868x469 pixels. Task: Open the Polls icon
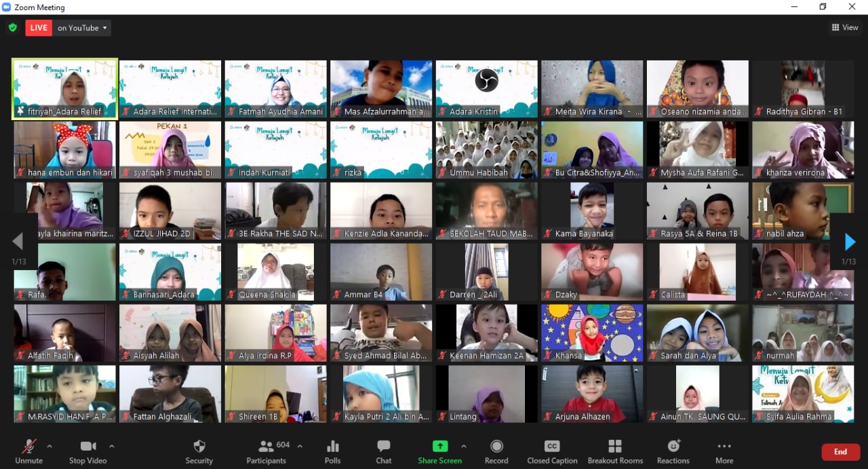tap(332, 451)
